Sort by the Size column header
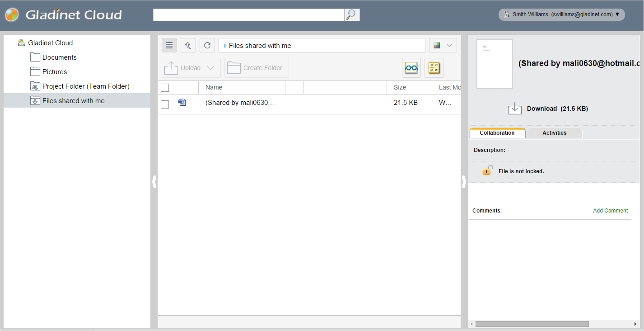The image size is (644, 331). click(409, 87)
